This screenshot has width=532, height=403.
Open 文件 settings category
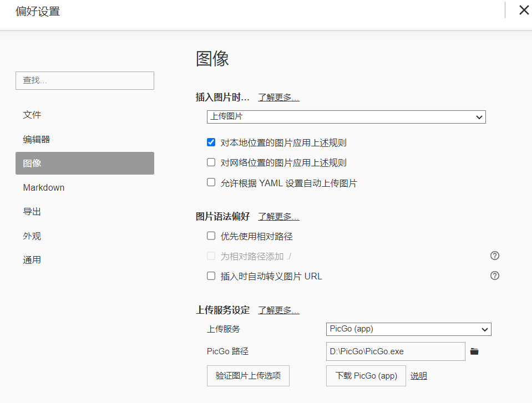point(32,115)
